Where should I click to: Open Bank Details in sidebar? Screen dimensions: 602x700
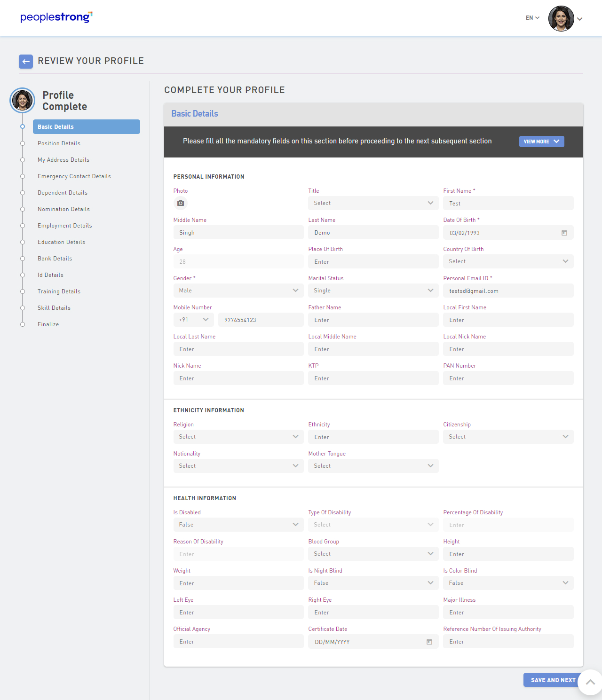[x=55, y=259]
